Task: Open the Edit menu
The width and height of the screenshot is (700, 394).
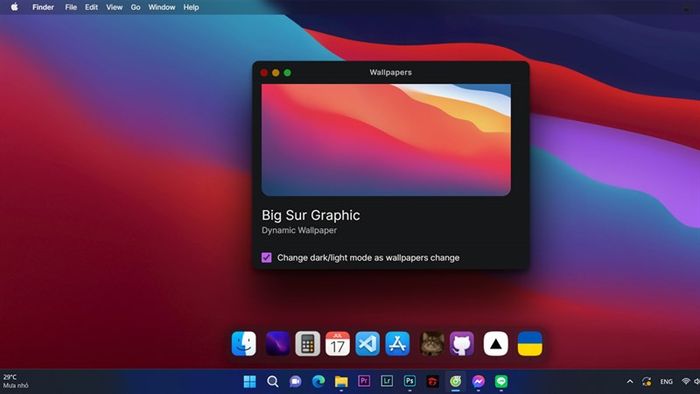Action: (x=92, y=7)
